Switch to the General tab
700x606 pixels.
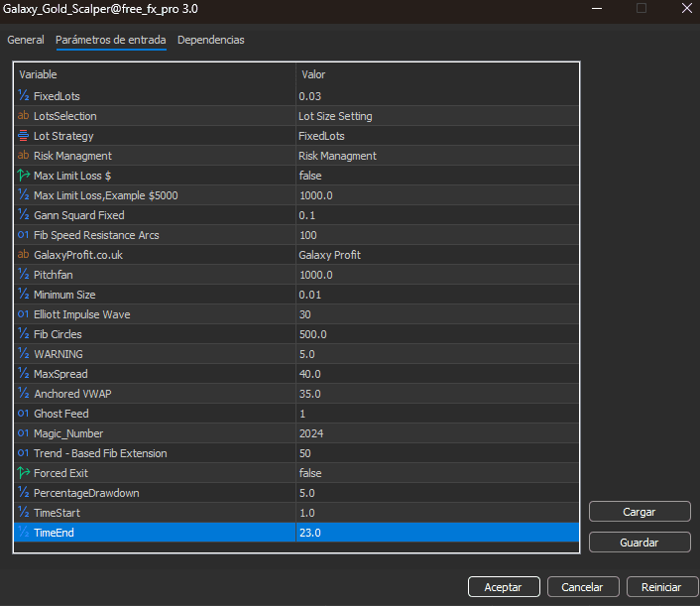tap(26, 40)
